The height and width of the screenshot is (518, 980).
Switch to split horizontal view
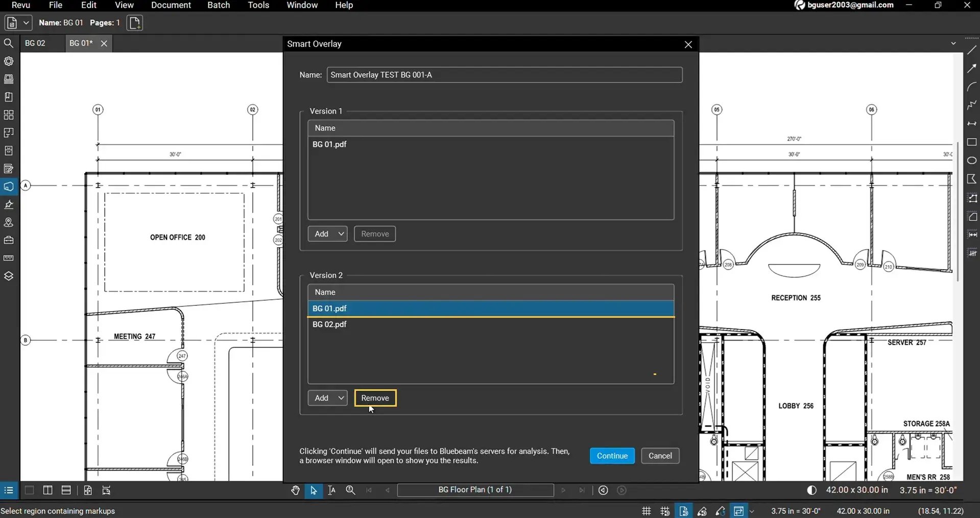[66, 490]
